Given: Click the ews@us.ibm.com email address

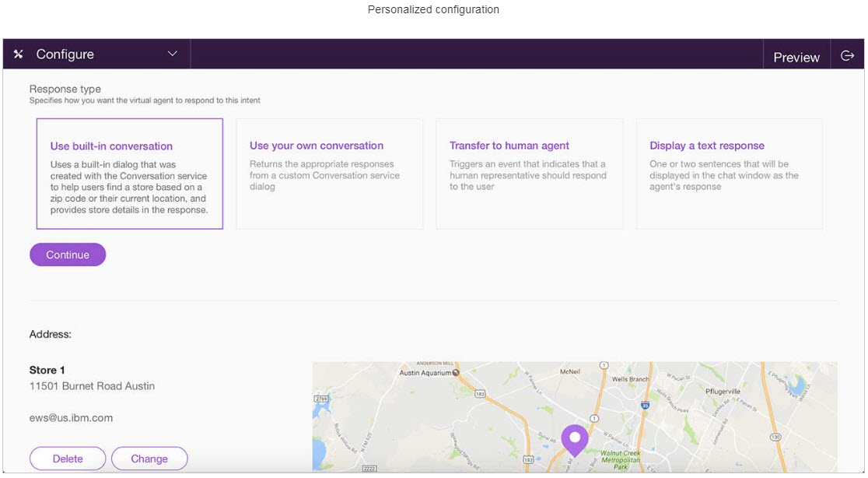Looking at the screenshot, I should (71, 418).
